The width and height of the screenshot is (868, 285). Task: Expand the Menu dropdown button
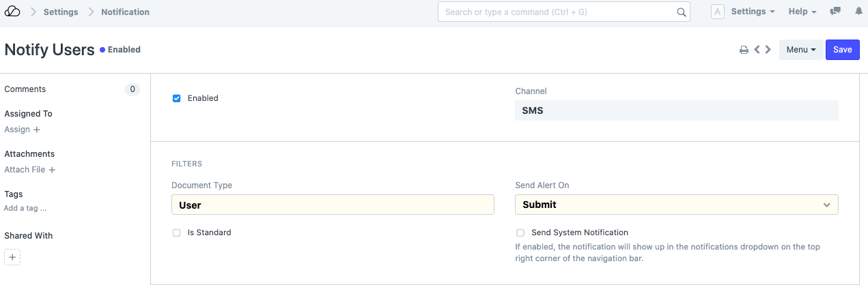pyautogui.click(x=800, y=50)
